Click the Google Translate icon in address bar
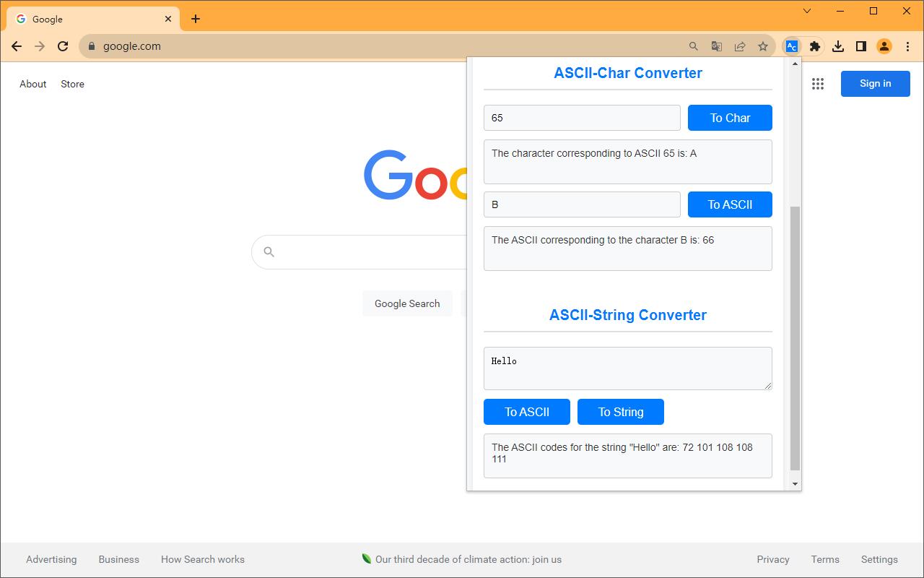 point(716,46)
